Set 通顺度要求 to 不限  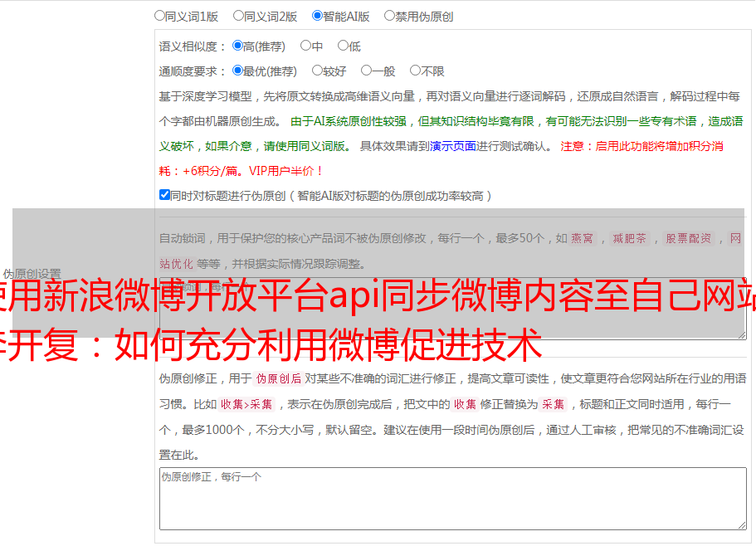415,71
